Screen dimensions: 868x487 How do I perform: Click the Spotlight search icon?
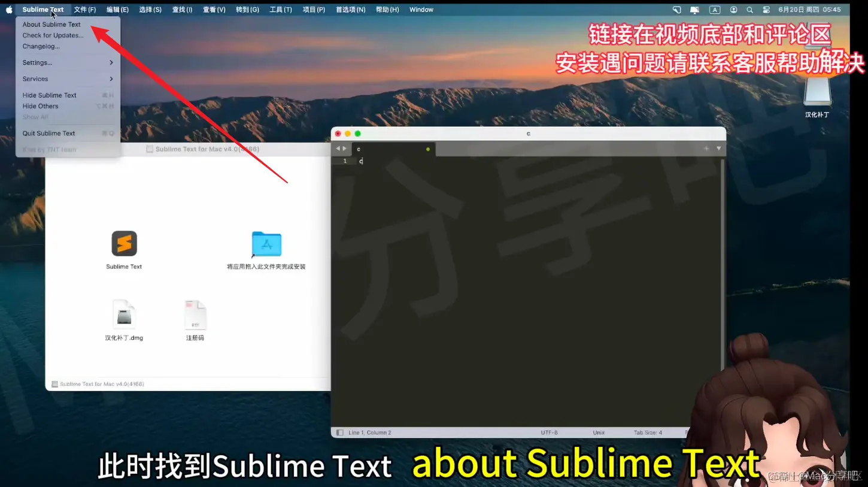point(749,10)
